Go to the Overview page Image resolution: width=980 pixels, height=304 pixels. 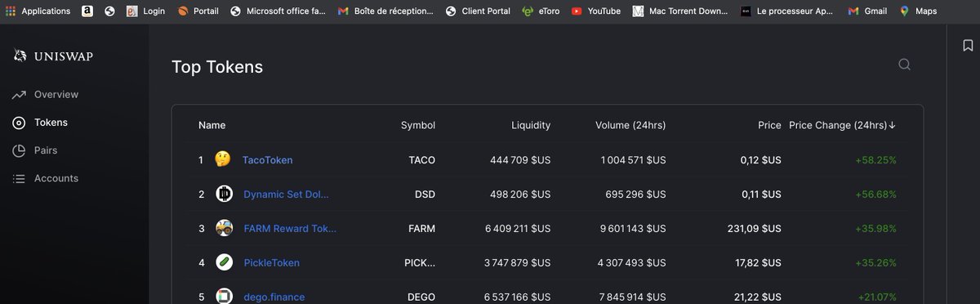click(56, 95)
